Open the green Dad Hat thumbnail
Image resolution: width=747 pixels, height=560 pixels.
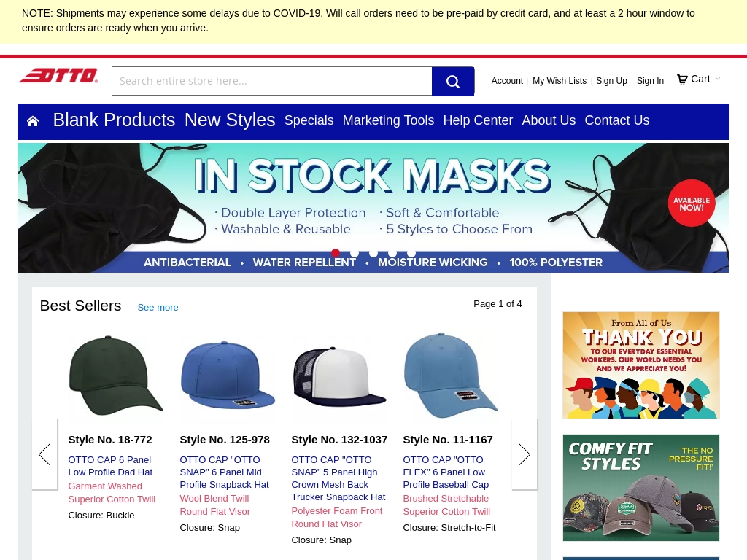[116, 376]
